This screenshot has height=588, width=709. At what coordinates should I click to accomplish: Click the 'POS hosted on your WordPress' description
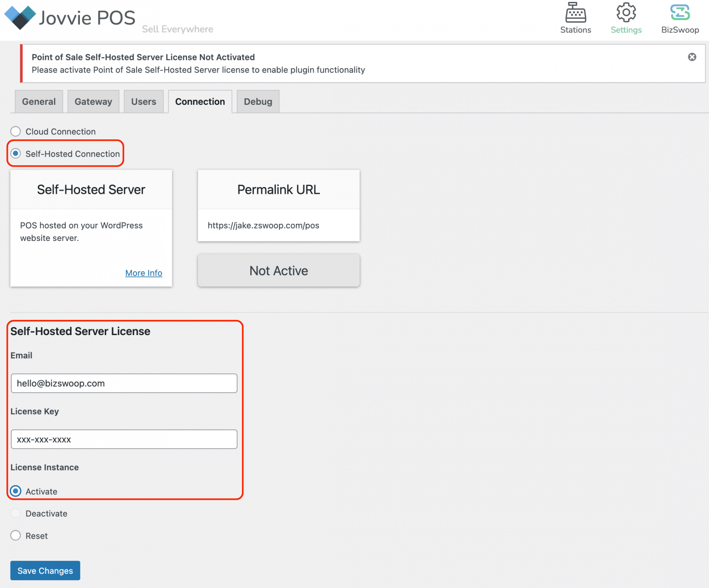[x=81, y=231]
